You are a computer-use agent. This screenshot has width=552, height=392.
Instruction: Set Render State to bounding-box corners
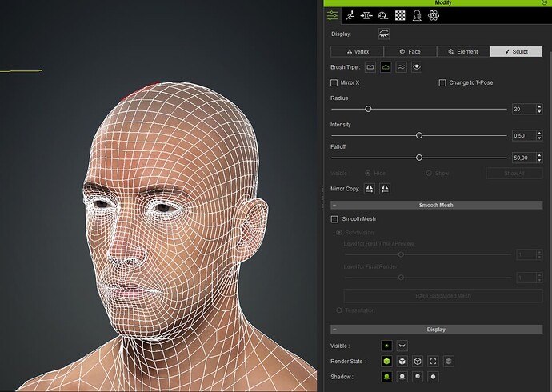[433, 362]
